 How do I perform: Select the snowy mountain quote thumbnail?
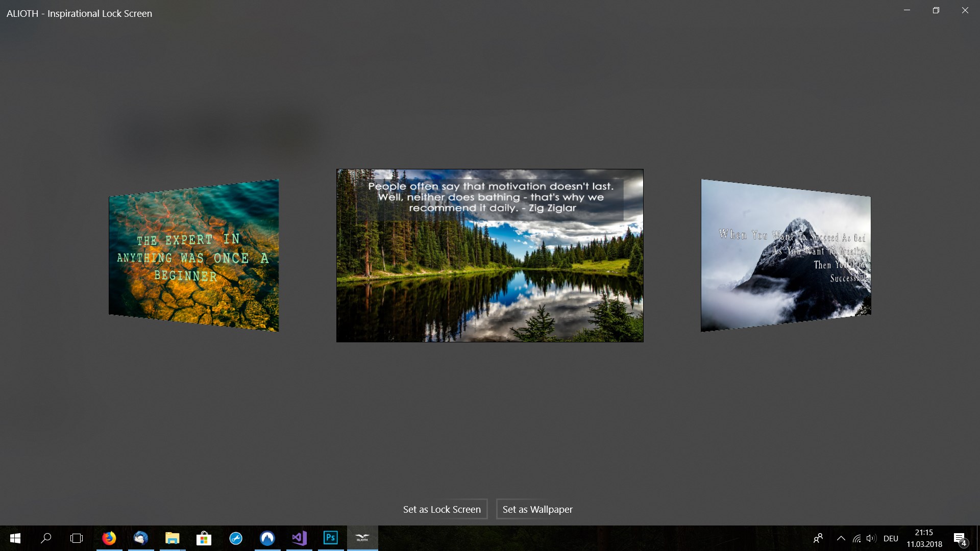(x=786, y=256)
